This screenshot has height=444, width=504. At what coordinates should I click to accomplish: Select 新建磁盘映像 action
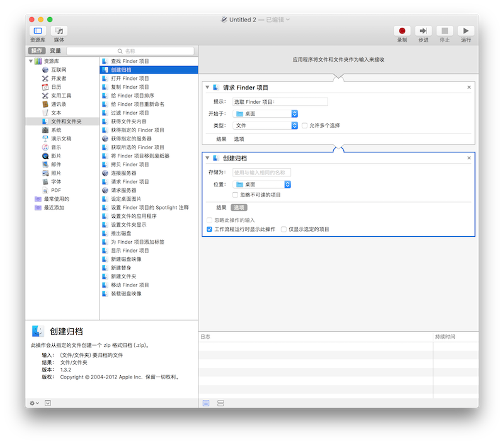[x=149, y=259]
